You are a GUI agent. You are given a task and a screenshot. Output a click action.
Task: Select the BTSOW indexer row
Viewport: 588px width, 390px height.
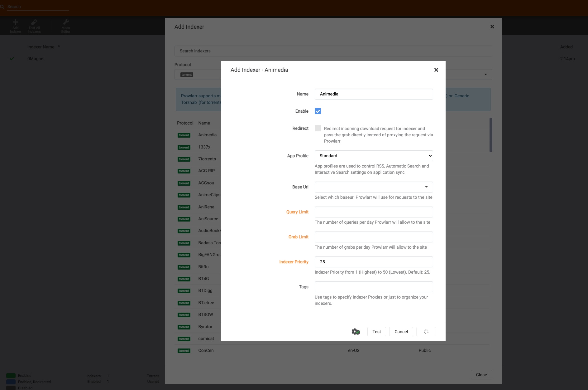pyautogui.click(x=206, y=314)
